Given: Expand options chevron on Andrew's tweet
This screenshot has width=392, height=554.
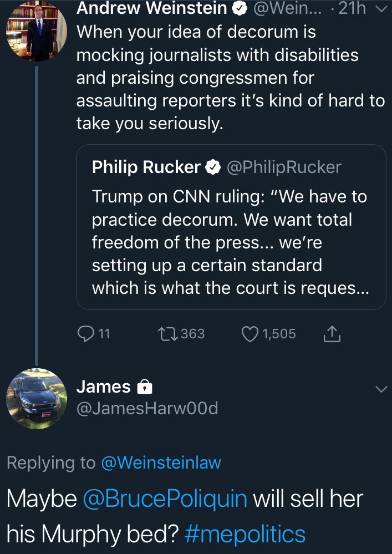Looking at the screenshot, I should click(382, 9).
